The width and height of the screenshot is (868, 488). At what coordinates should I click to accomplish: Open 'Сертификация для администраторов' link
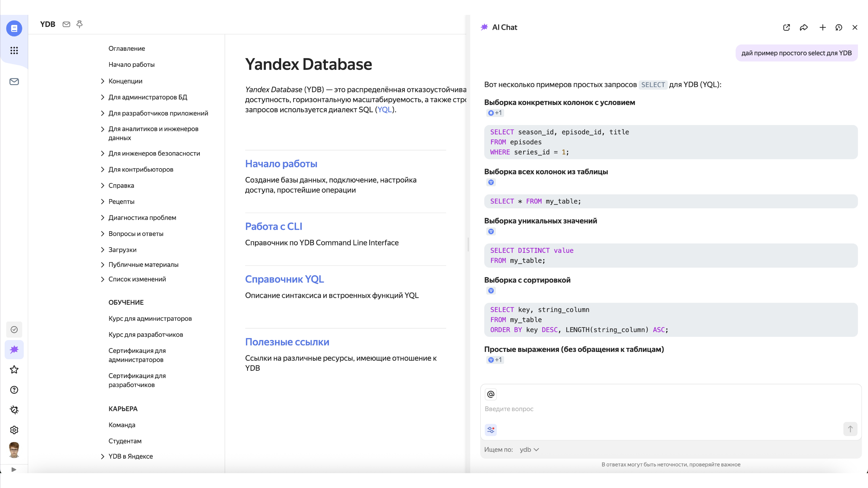click(x=137, y=355)
